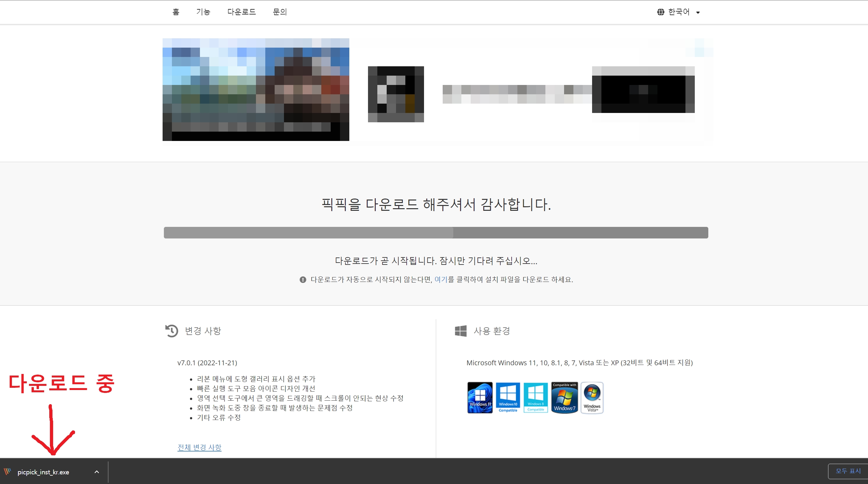Click the 여기 manual download link

click(440, 280)
